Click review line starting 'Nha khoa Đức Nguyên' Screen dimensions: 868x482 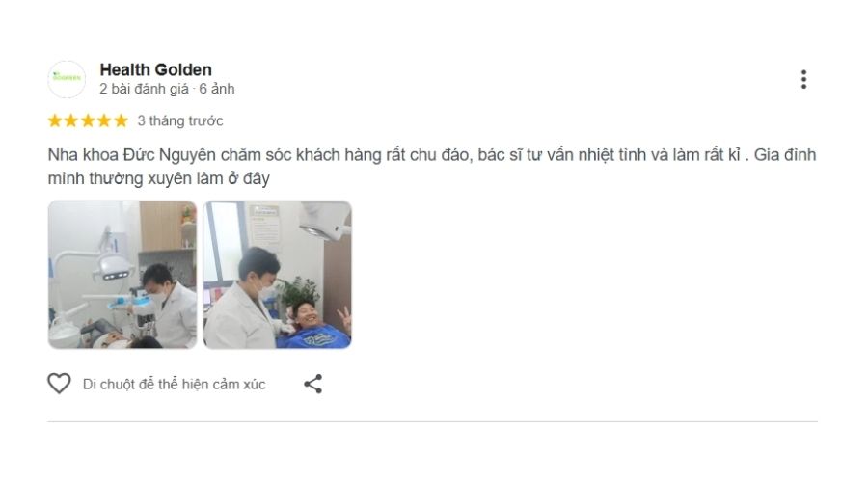point(432,155)
